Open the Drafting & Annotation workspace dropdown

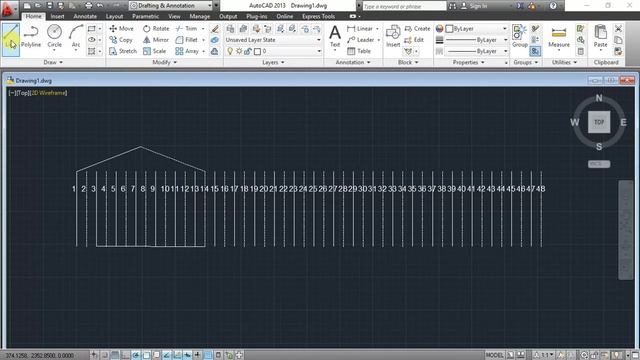171,6
